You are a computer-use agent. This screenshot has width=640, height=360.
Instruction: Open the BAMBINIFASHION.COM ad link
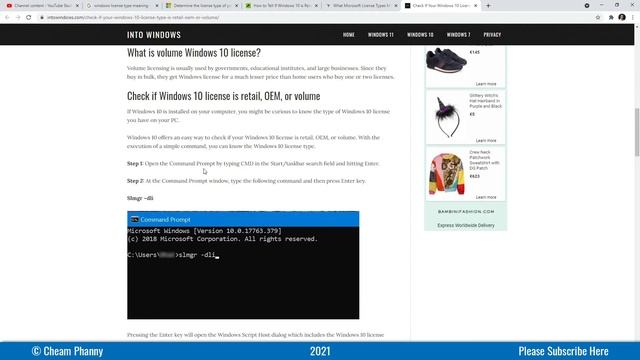pyautogui.click(x=466, y=211)
